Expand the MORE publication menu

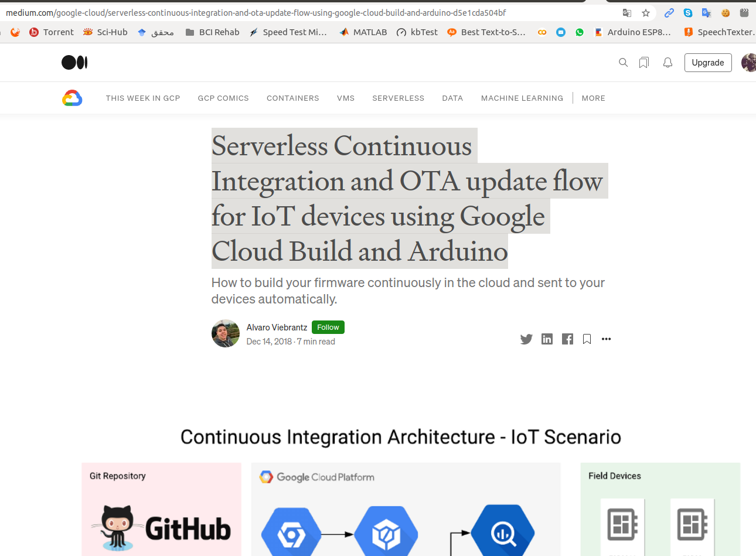(x=594, y=98)
